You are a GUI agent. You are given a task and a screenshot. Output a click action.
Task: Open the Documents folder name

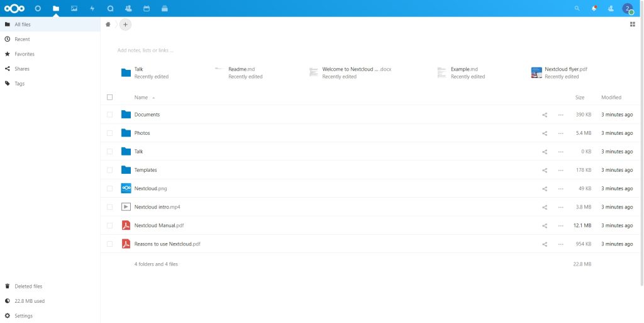click(147, 115)
